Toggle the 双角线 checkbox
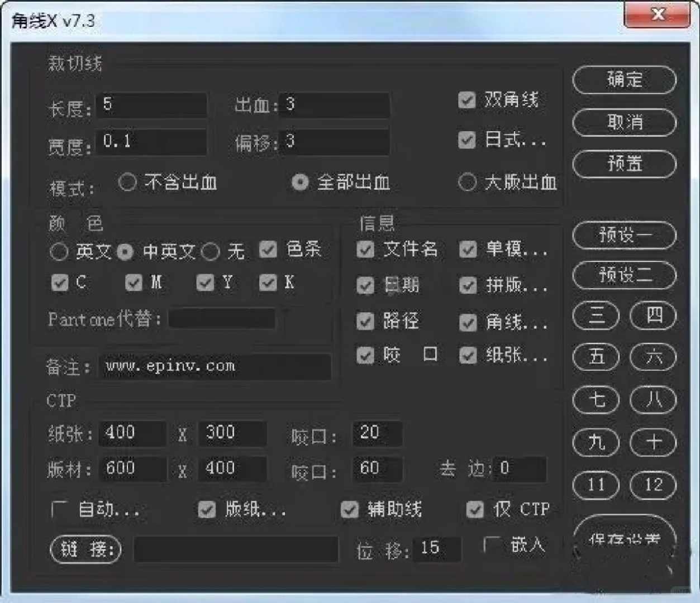 point(466,100)
